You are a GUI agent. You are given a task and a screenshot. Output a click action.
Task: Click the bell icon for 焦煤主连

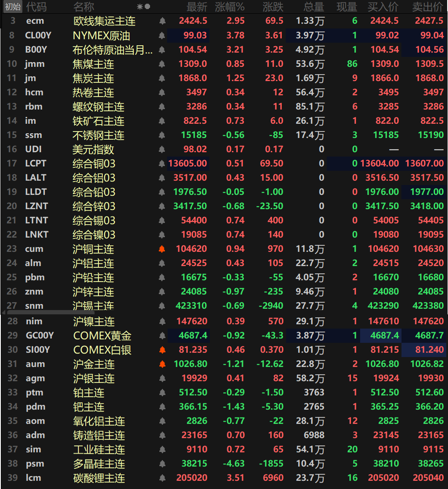point(162,64)
